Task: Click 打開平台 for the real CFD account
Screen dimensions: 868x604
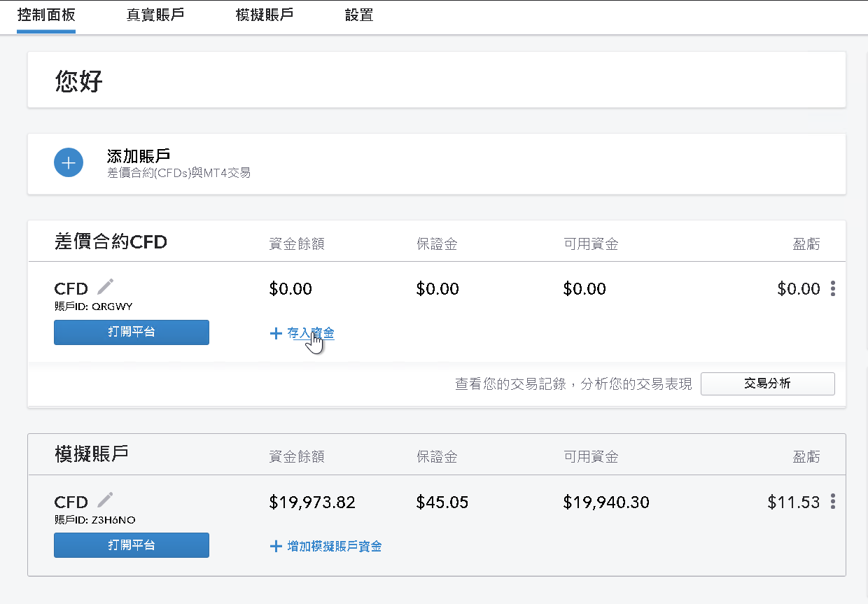Action: click(131, 332)
